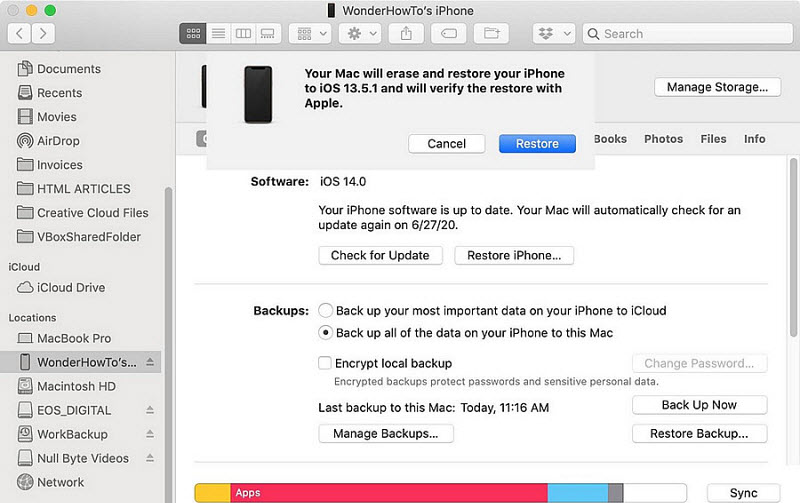Click Manage Storage button
This screenshot has height=503, width=800.
click(717, 87)
